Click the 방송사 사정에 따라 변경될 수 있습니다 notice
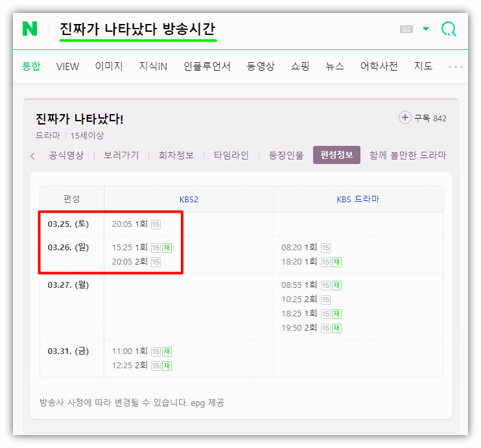 (x=114, y=403)
